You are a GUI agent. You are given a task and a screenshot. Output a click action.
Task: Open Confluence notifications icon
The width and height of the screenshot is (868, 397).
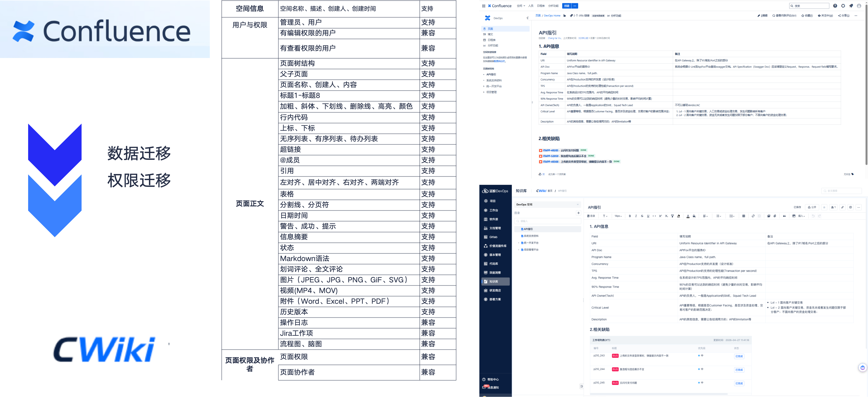pos(851,6)
